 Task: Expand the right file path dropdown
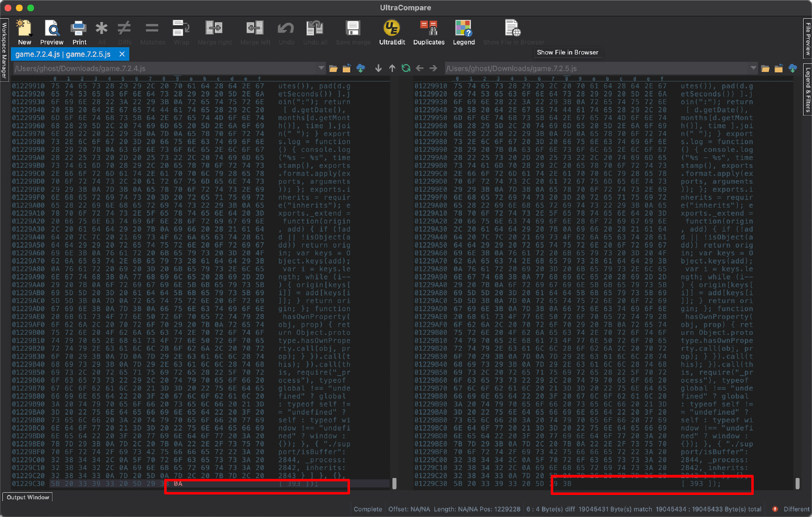point(753,68)
